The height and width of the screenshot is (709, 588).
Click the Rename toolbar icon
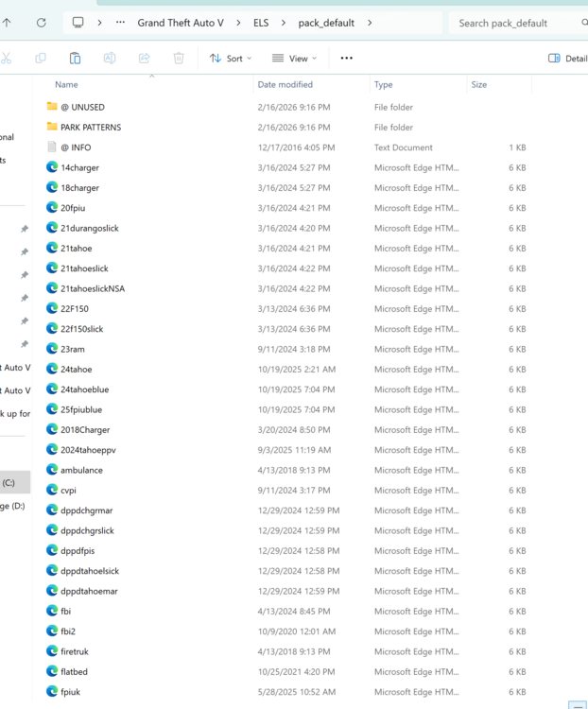110,58
